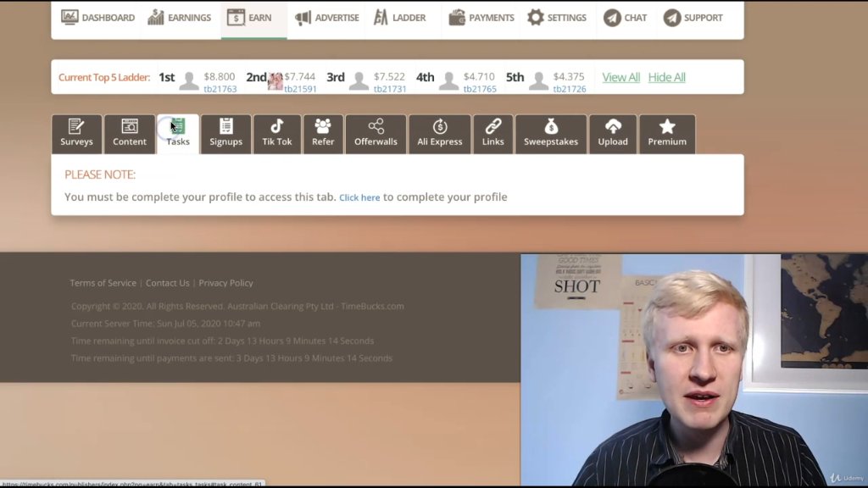The height and width of the screenshot is (488, 868).
Task: Click the 3rd place user avatar
Action: pyautogui.click(x=359, y=80)
